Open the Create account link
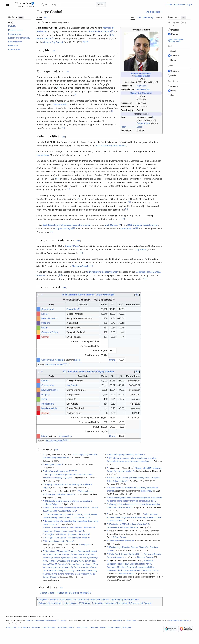The height and width of the screenshot is (644, 199). pos(179,5)
